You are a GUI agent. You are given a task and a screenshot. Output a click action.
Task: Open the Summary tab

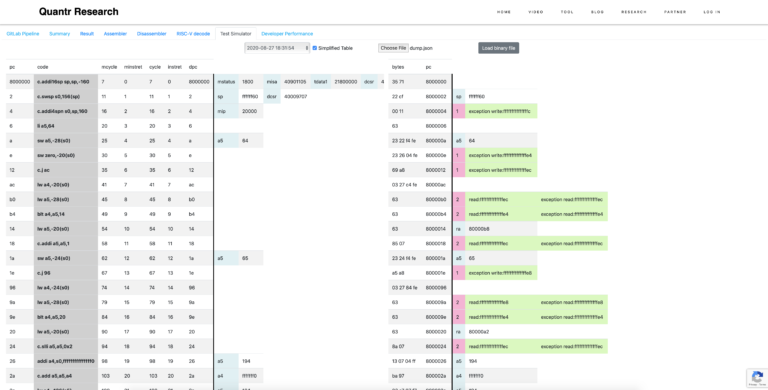60,34
